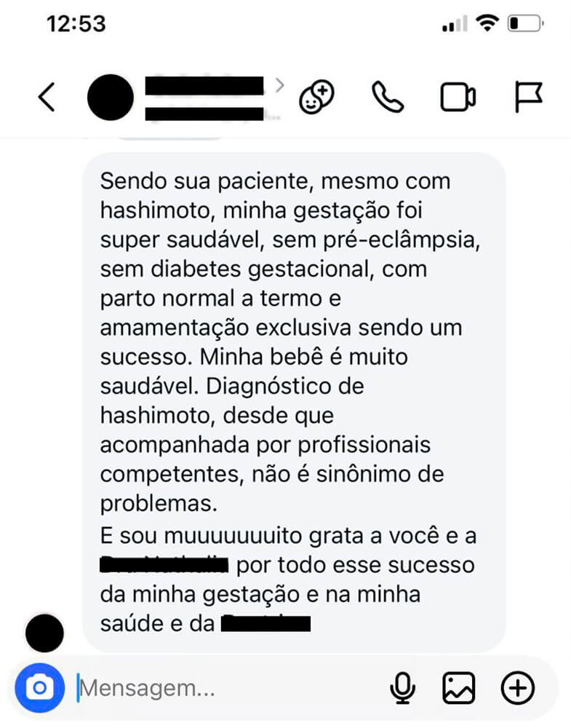The image size is (571, 728).
Task: Open the photo gallery picker icon
Action: click(459, 688)
